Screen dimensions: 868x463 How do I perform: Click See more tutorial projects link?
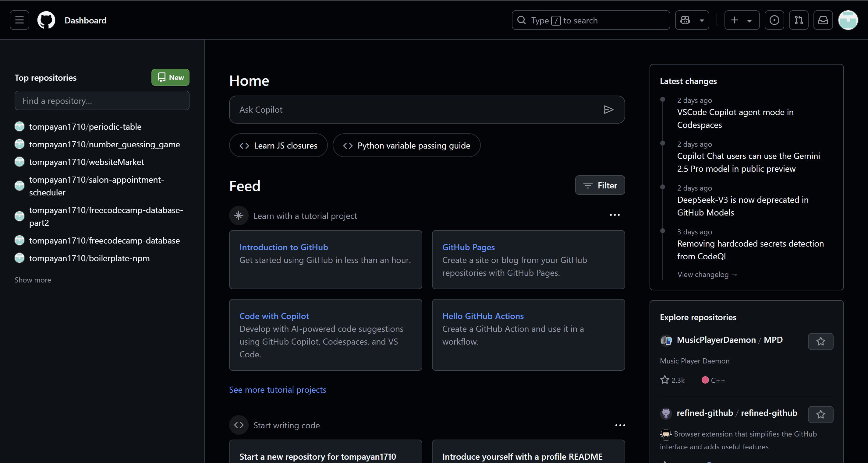[x=278, y=390]
